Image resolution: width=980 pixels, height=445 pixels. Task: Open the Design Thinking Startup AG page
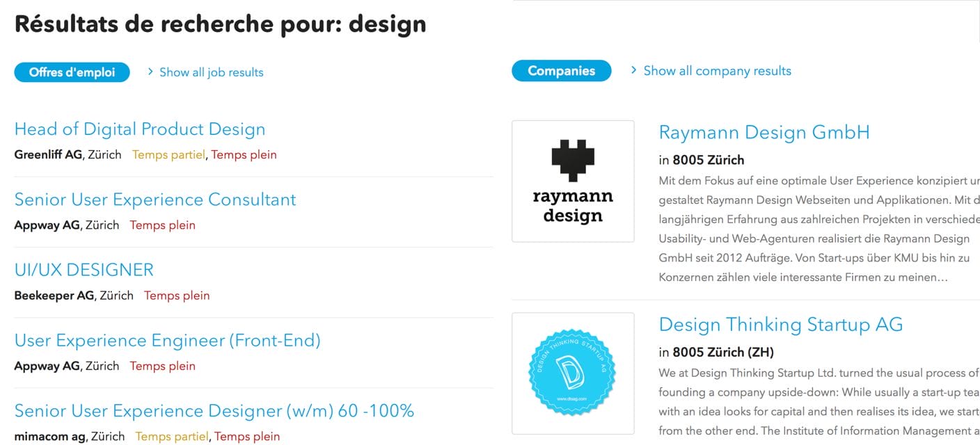pos(781,325)
